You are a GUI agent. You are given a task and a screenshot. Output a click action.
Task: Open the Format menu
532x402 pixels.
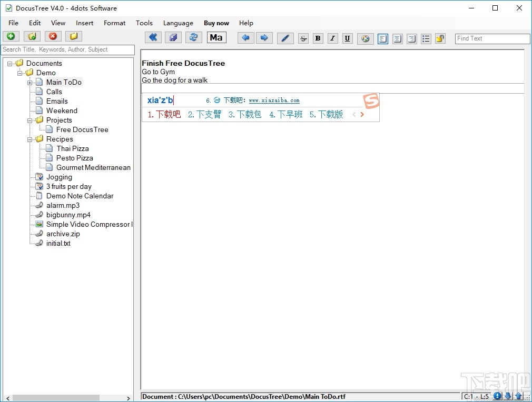click(114, 23)
